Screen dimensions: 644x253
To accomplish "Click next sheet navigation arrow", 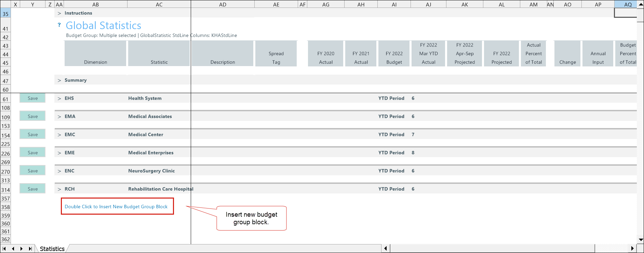I will point(22,249).
